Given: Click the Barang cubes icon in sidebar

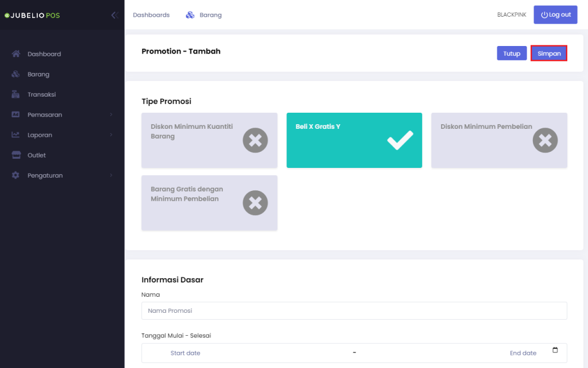Looking at the screenshot, I should coord(16,74).
